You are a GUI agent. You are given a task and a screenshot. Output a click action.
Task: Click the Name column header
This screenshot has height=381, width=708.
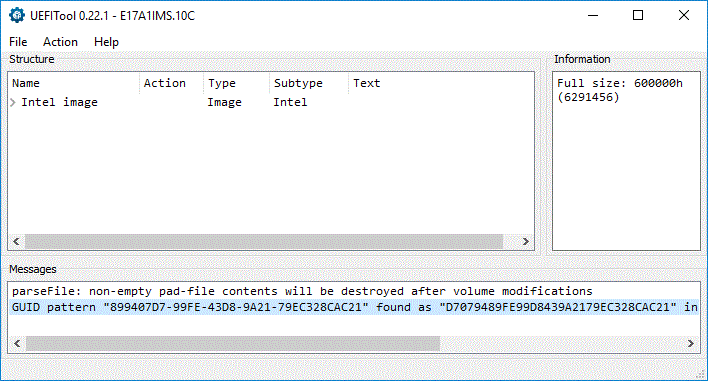[74, 83]
